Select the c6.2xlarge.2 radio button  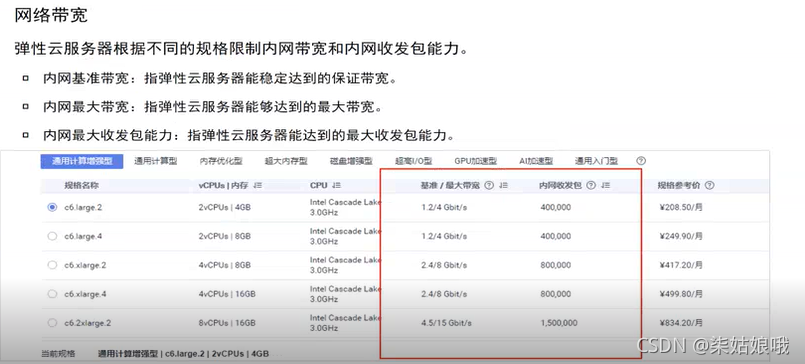tap(52, 323)
